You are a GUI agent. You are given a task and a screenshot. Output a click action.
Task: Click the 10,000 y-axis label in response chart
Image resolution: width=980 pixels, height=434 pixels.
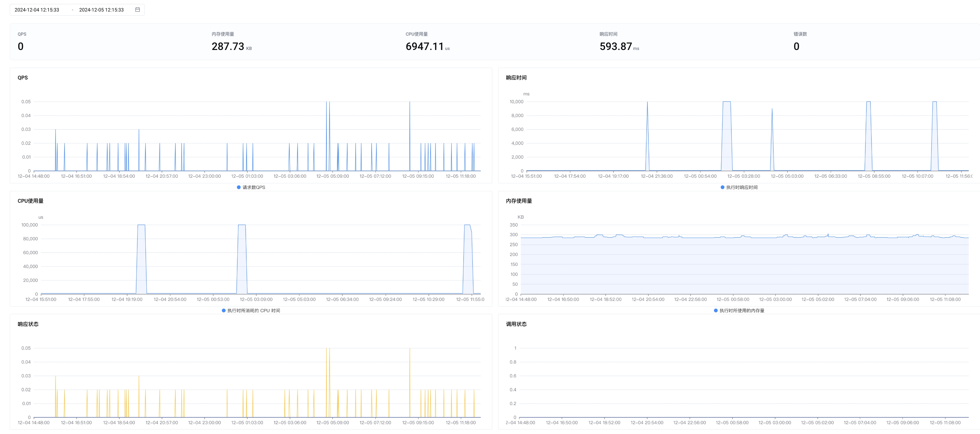pyautogui.click(x=516, y=102)
